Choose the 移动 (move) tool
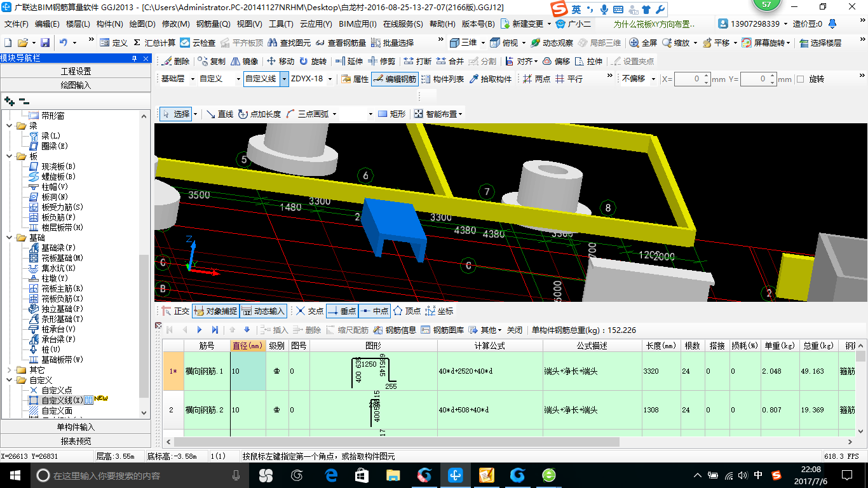Viewport: 868px width, 488px height. [280, 62]
